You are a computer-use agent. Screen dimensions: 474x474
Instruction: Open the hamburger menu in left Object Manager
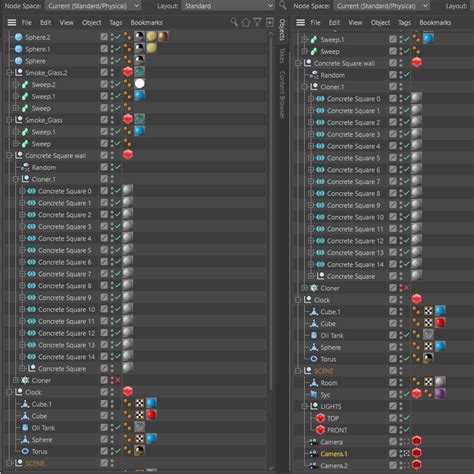pyautogui.click(x=12, y=22)
